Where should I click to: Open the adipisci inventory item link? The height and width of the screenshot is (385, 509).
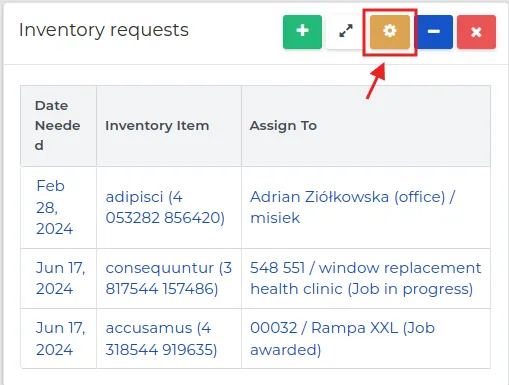[165, 207]
